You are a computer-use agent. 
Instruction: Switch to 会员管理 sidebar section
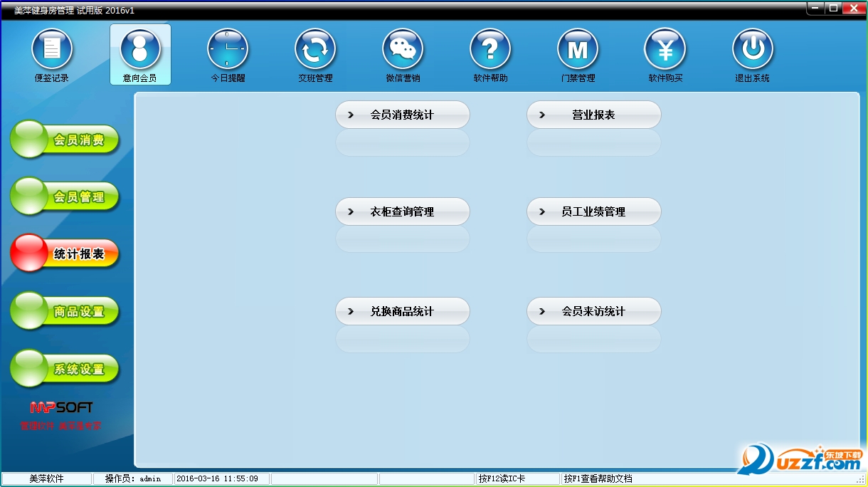(65, 197)
